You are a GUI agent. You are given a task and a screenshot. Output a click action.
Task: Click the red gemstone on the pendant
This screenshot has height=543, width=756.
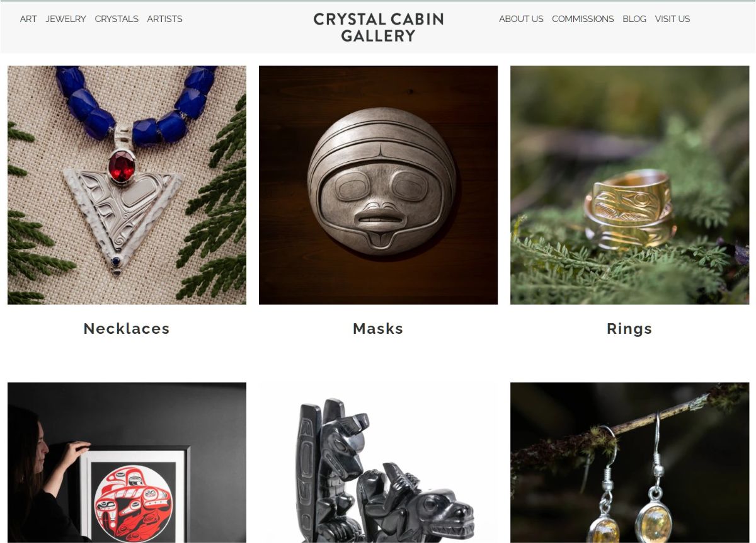click(122, 166)
